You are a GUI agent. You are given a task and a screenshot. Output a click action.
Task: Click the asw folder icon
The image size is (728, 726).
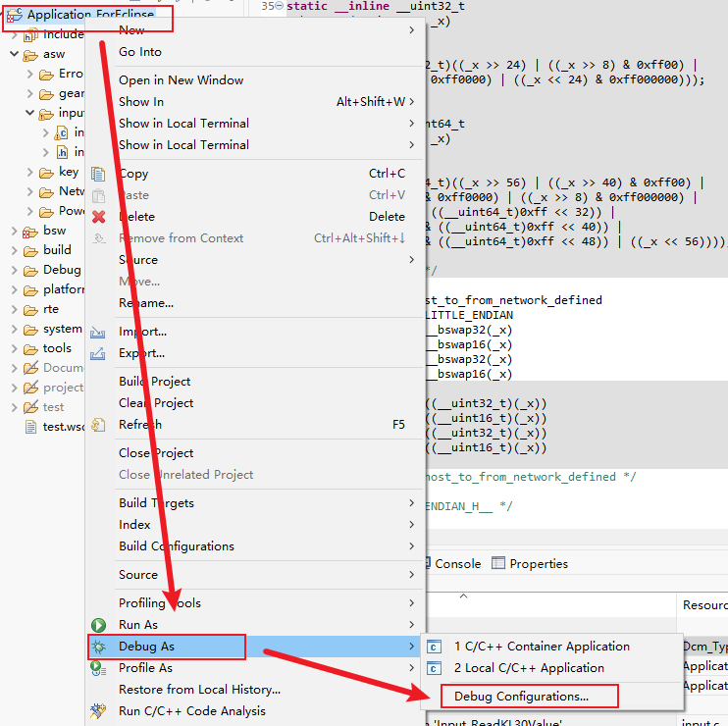click(30, 55)
